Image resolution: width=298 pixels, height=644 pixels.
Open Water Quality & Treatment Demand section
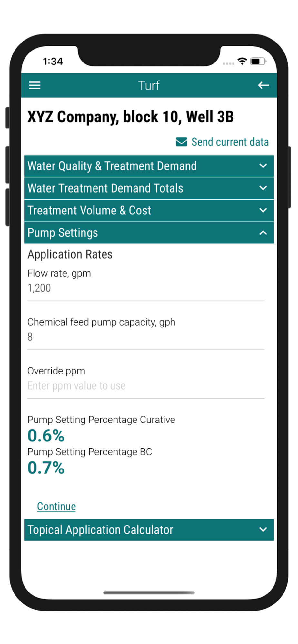point(112,166)
